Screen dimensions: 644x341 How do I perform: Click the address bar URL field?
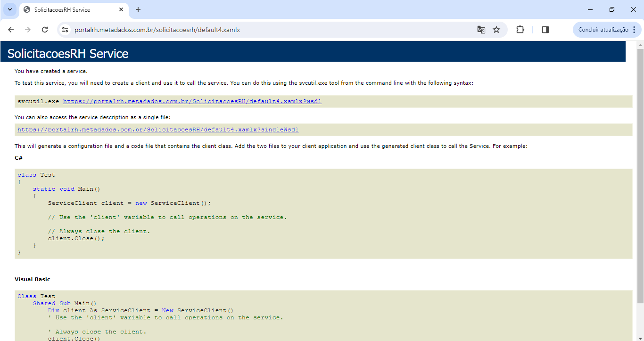point(264,30)
